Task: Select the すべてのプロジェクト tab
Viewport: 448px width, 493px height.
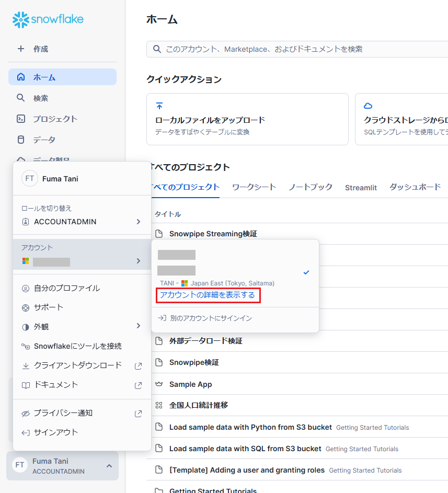Action: point(186,187)
